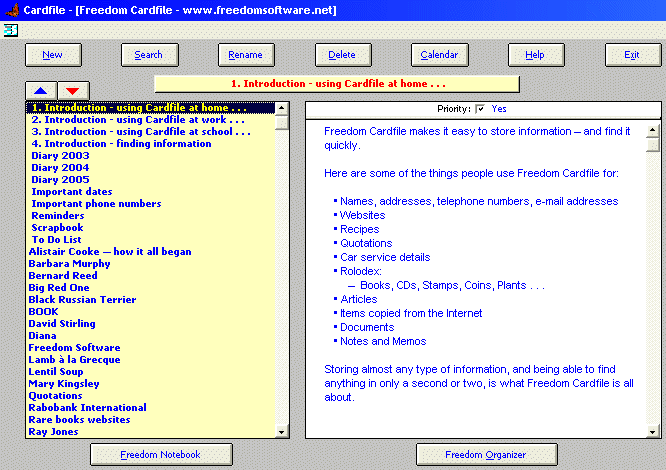The width and height of the screenshot is (666, 470).
Task: Select the BOOK card
Action: click(x=150, y=312)
